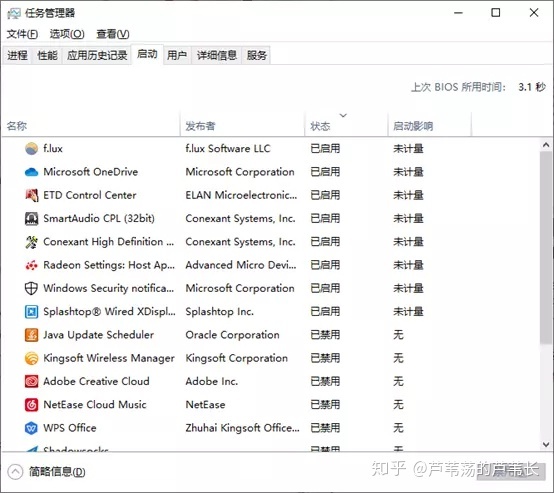Viewport: 554px width, 493px height.
Task: Select ELAN Microelectronic... publisher cell
Action: tap(241, 195)
